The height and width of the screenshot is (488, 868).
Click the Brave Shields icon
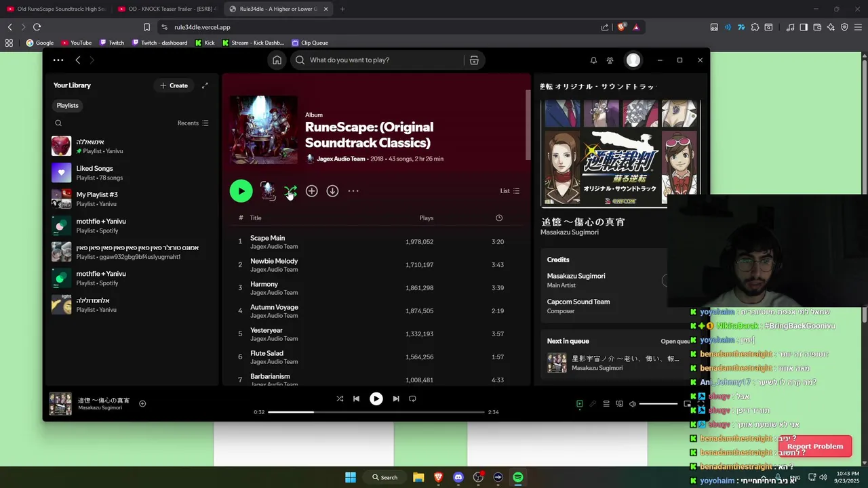621,27
